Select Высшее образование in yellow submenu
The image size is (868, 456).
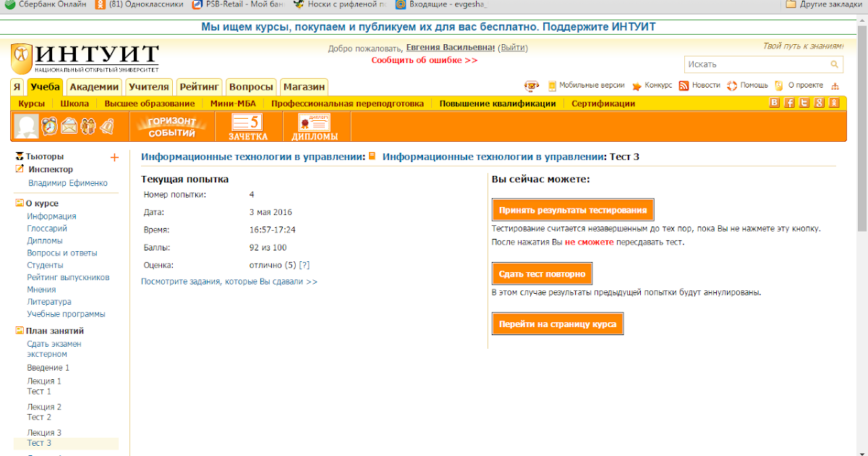coord(149,104)
